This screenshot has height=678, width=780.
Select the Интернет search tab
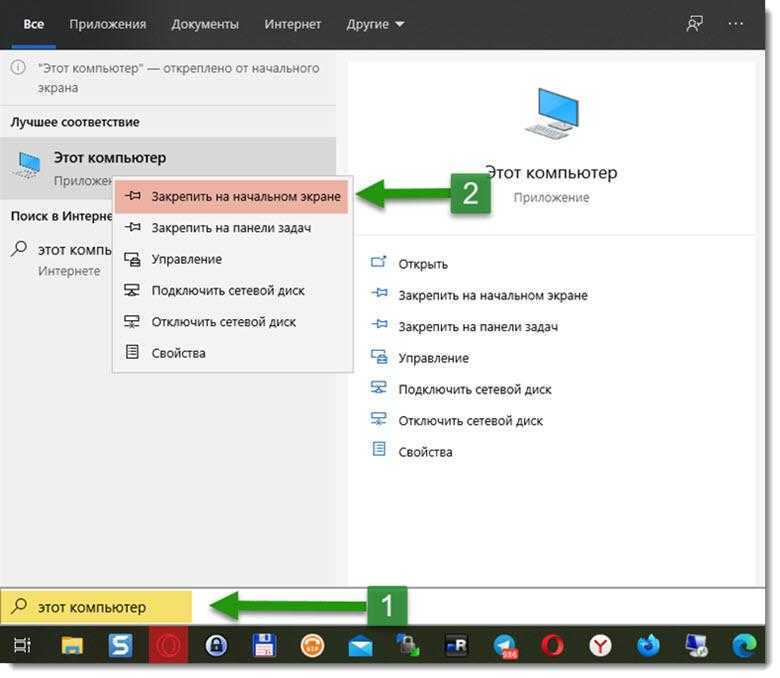292,24
